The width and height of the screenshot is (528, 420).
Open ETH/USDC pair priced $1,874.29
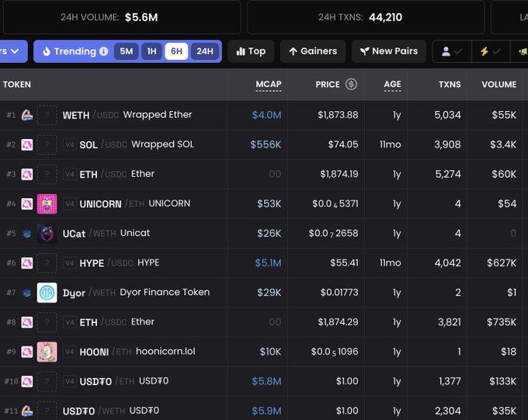click(x=262, y=322)
